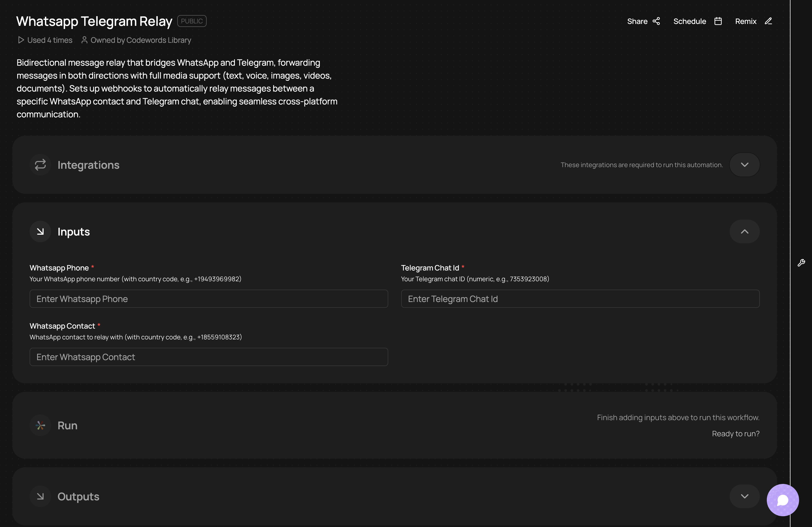Click the Share button label
The width and height of the screenshot is (812, 527).
point(637,21)
